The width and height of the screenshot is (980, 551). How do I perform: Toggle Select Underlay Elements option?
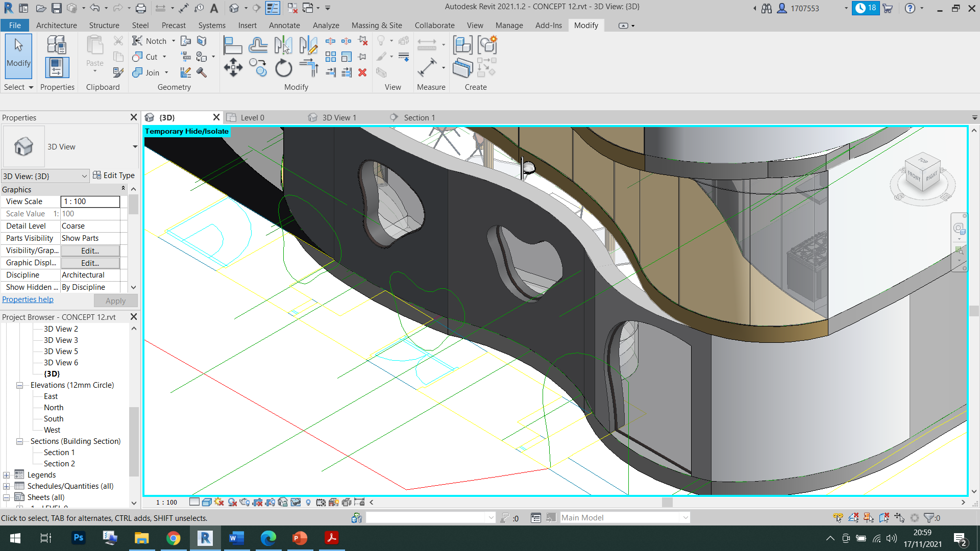(853, 518)
